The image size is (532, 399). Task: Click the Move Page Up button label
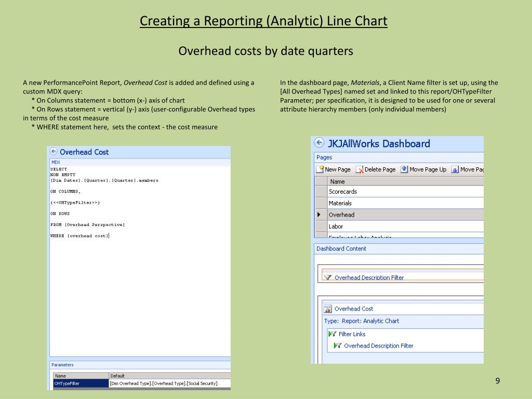(x=428, y=169)
